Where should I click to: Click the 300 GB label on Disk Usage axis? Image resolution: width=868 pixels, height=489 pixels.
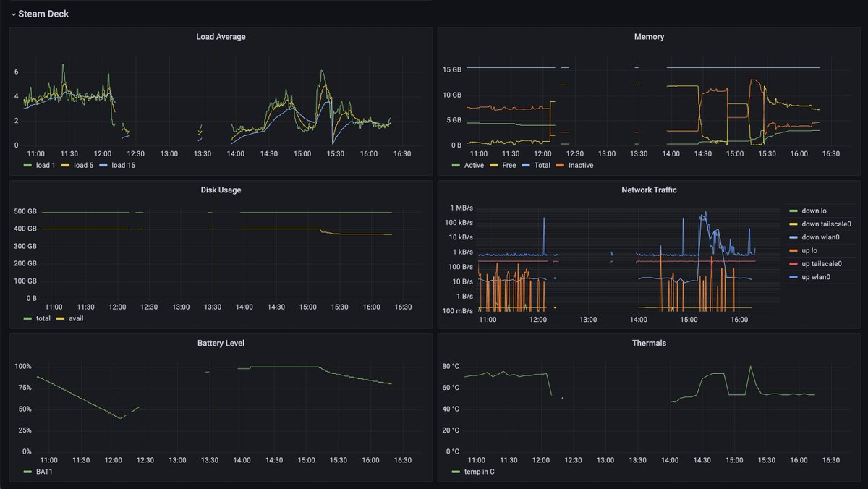[25, 247]
